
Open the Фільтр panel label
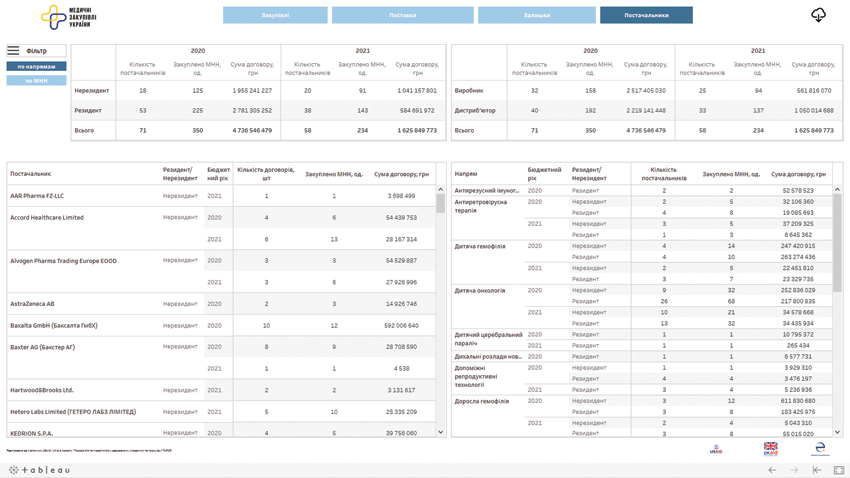pos(36,51)
